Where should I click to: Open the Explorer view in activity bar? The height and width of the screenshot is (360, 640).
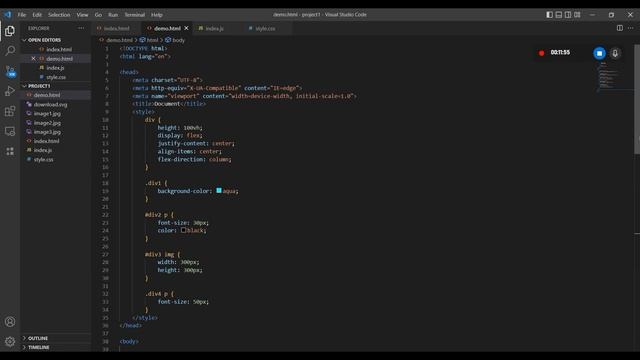click(x=10, y=31)
